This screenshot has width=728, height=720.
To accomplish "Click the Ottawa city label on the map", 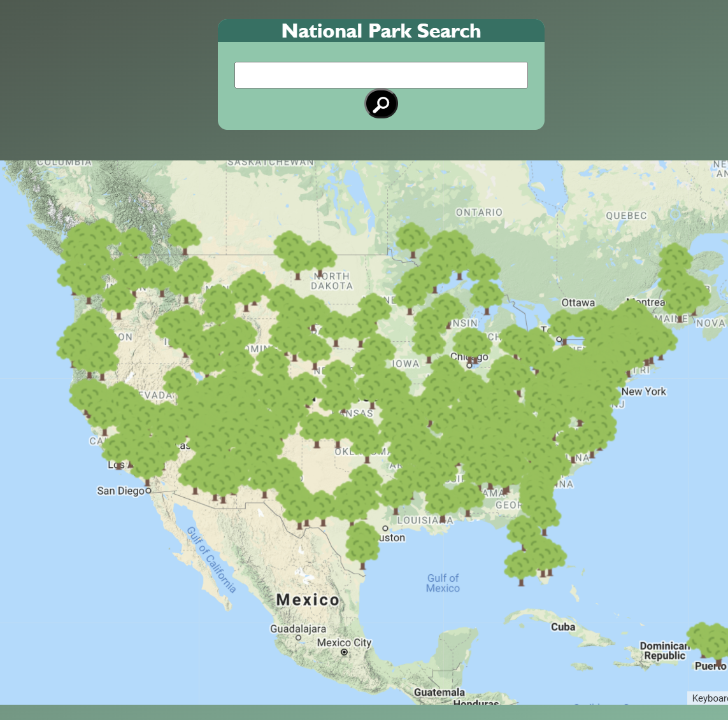I will tap(578, 303).
